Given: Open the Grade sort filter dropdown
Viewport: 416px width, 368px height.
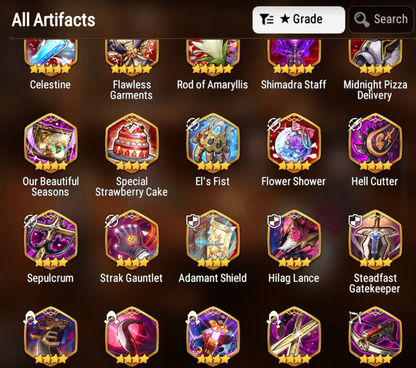Looking at the screenshot, I should click(299, 19).
